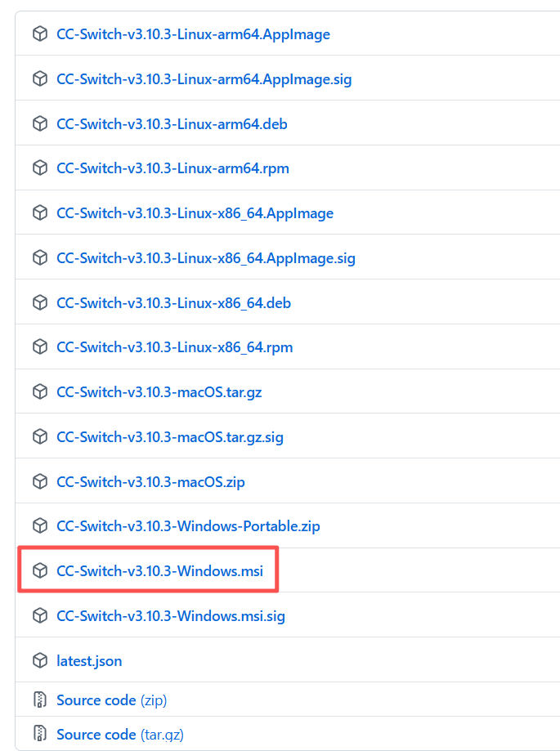This screenshot has width=560, height=751.
Task: Click package icon beside macOS.tar.gz
Action: [40, 391]
